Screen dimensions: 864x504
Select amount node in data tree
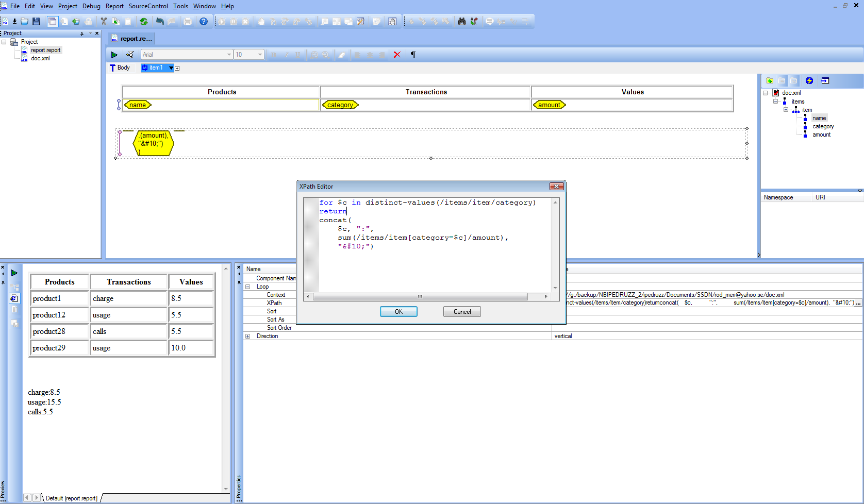tap(821, 135)
